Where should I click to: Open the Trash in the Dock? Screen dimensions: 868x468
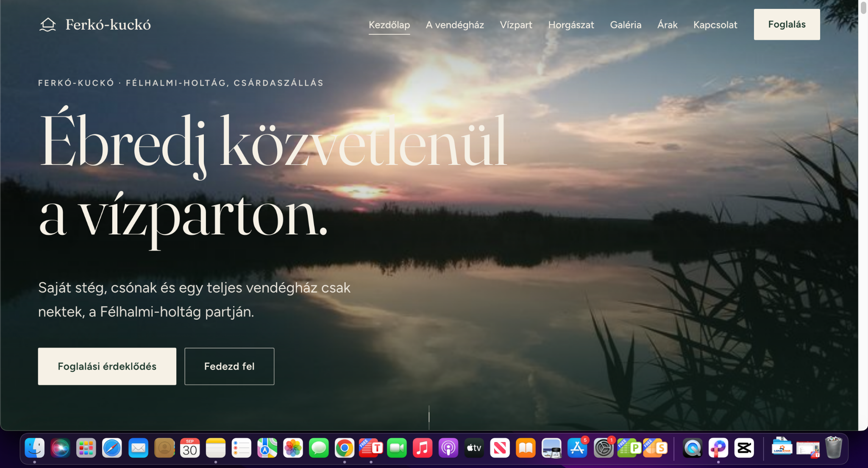833,448
